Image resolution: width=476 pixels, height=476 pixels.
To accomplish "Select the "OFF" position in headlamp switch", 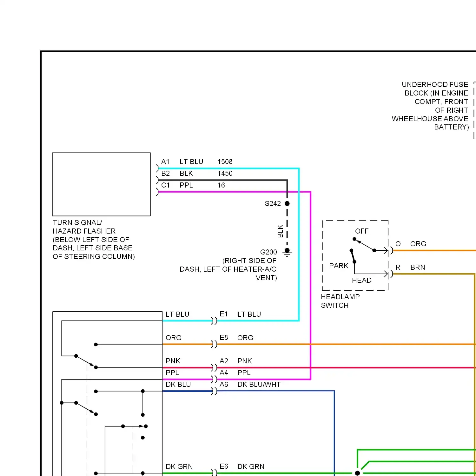I will click(362, 231).
